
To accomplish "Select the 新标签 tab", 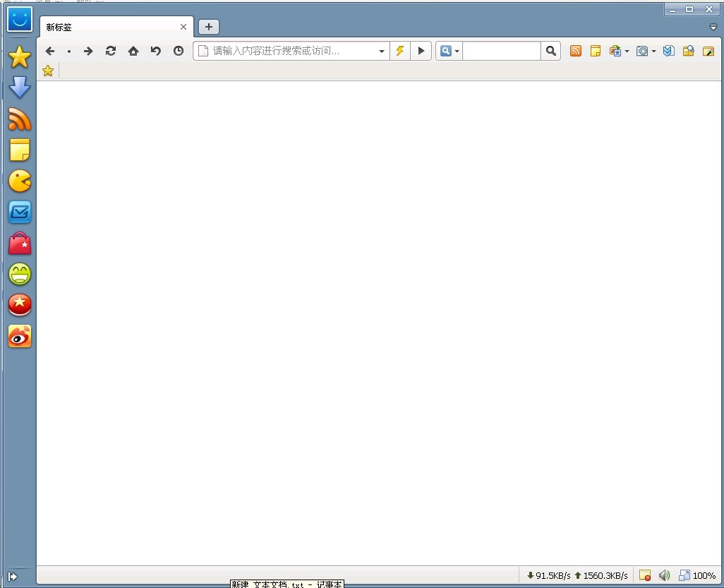I will click(106, 28).
